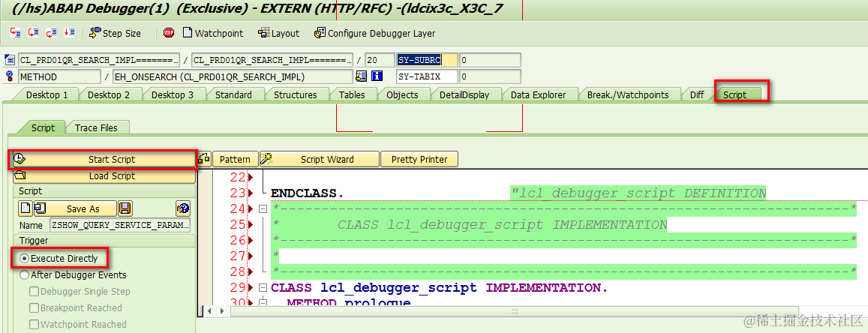Switch to the Tables tab
This screenshot has height=333, width=868.
352,94
